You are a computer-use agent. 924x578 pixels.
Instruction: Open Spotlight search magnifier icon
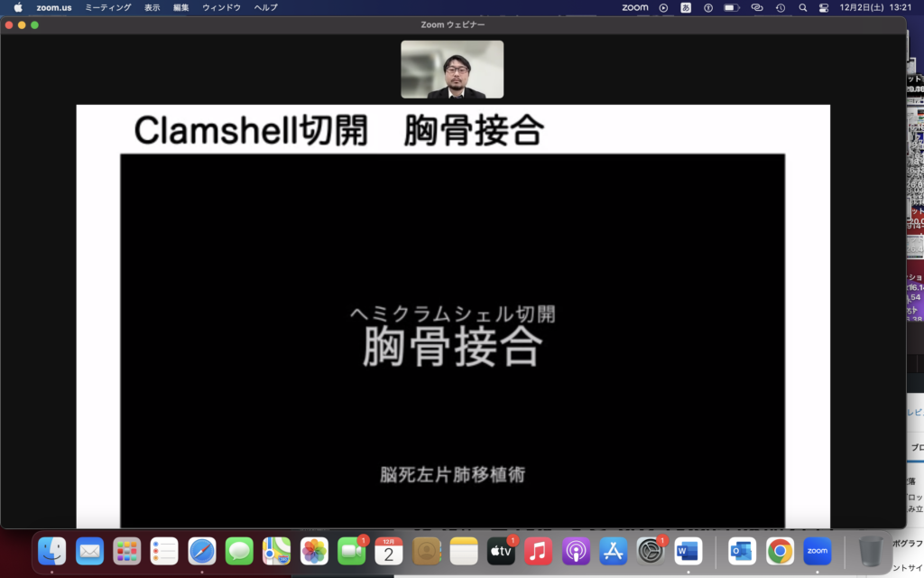[802, 7]
